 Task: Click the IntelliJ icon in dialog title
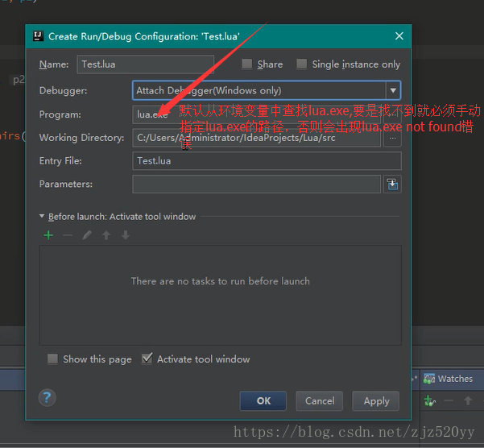tap(39, 36)
